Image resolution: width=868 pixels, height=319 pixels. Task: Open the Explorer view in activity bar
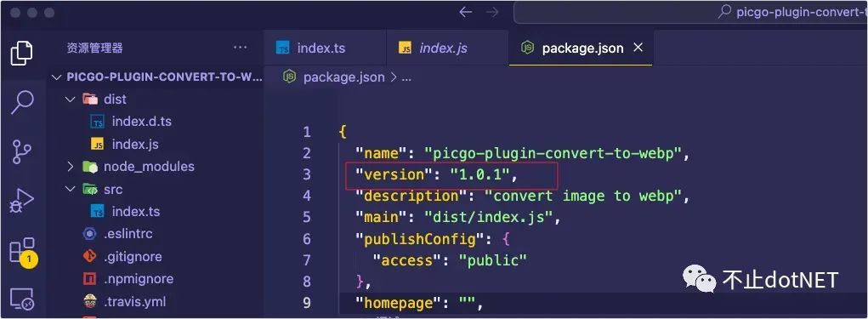tap(21, 53)
